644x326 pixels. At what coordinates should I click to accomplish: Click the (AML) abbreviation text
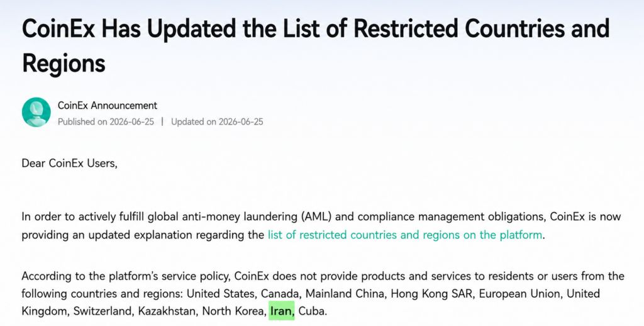coord(316,216)
